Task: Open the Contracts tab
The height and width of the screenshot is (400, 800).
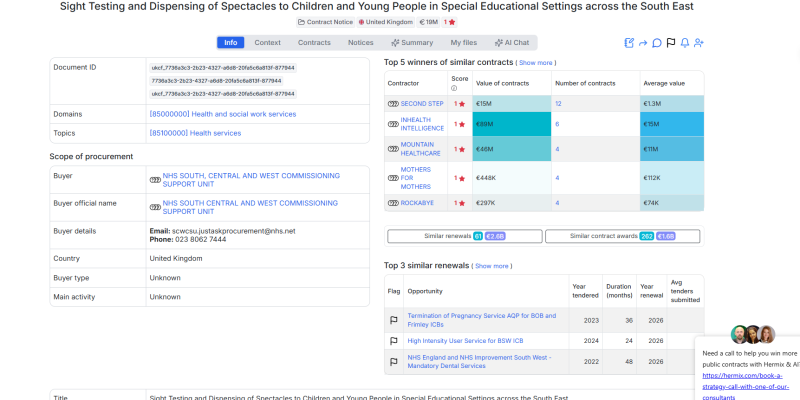Action: click(x=314, y=43)
